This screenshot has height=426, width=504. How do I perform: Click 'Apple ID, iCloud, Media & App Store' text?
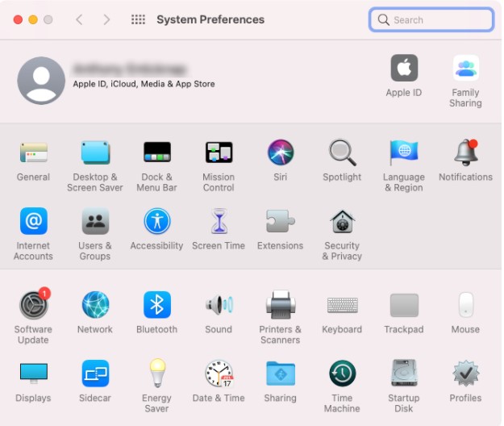click(x=144, y=84)
